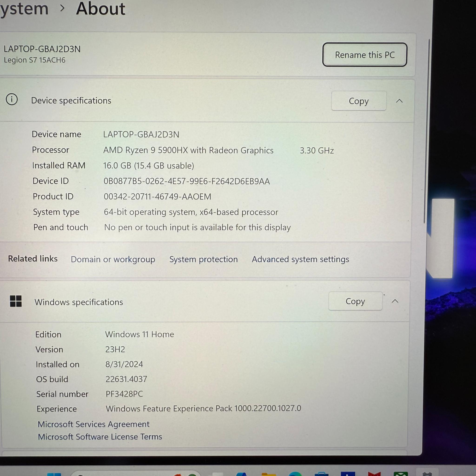Open the Start menu
The width and height of the screenshot is (476, 476).
click(x=54, y=474)
